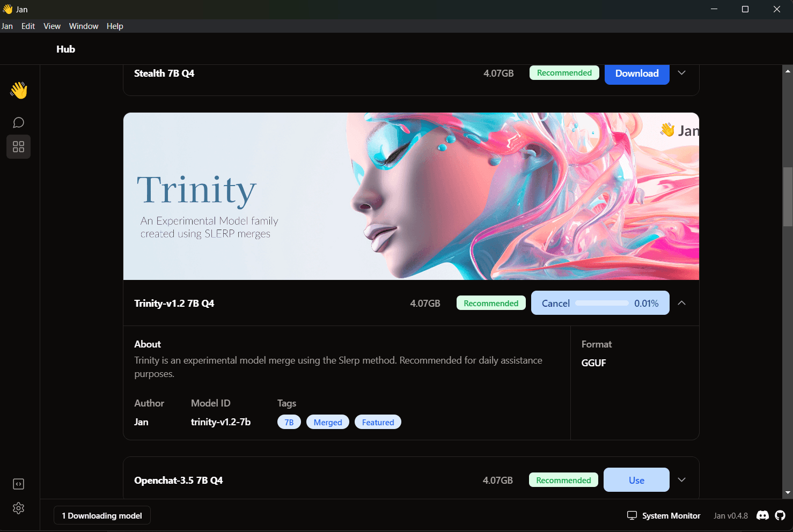793x532 pixels.
Task: Click the Trinity-v1.2 7B Q4 title
Action: 174,303
